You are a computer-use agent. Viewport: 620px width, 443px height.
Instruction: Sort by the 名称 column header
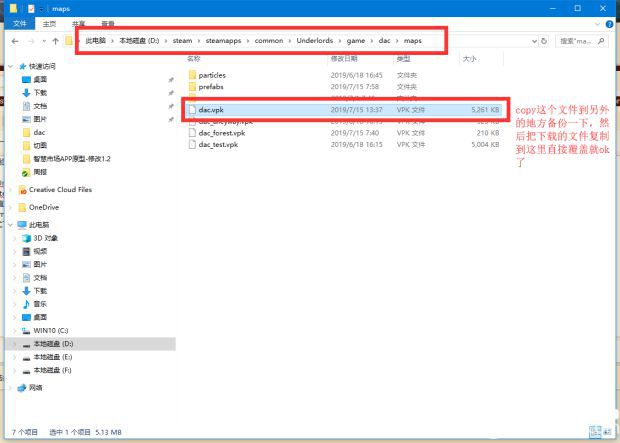pyautogui.click(x=193, y=59)
